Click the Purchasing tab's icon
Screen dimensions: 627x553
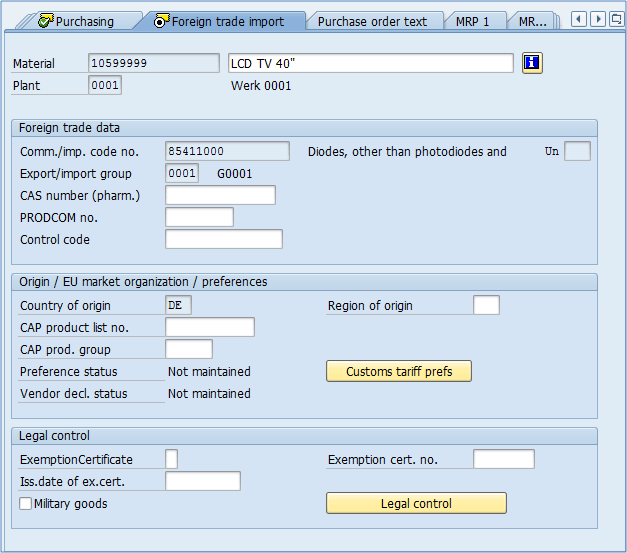coord(45,21)
